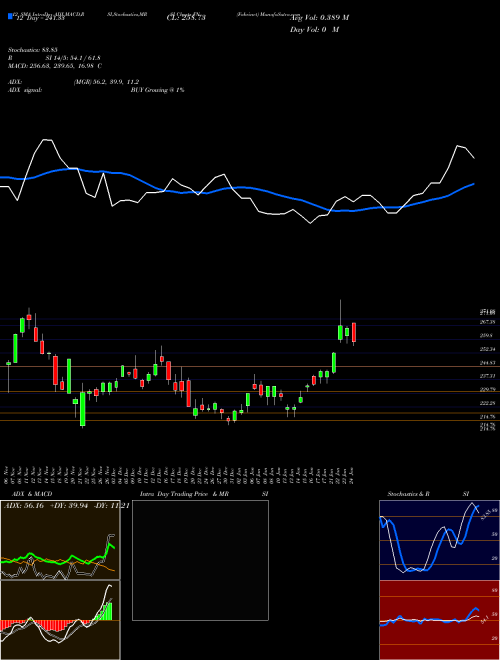This screenshot has height=660, width=500.
Task: Click the 'BUY Growing @ 1%' signal text
Action: coord(157,90)
